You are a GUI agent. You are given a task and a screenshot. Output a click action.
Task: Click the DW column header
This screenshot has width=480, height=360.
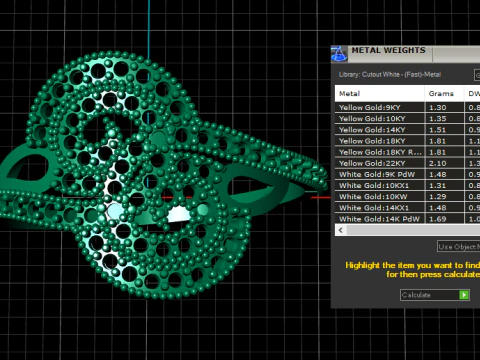(x=472, y=94)
